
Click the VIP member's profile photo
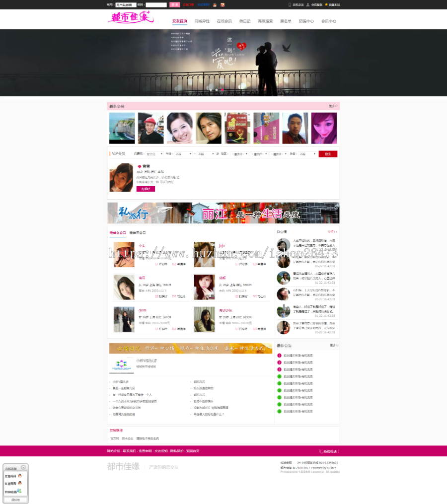coord(121,177)
